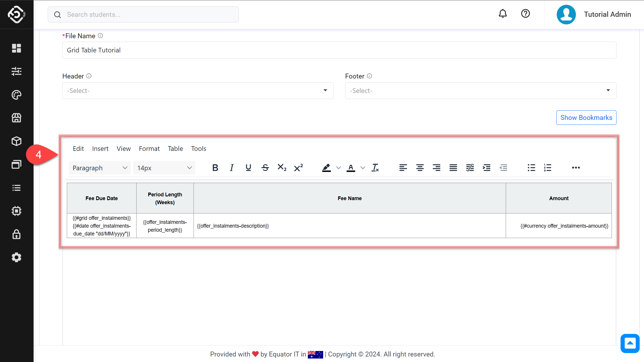Open the Insert menu
This screenshot has width=644, height=362.
click(x=100, y=149)
